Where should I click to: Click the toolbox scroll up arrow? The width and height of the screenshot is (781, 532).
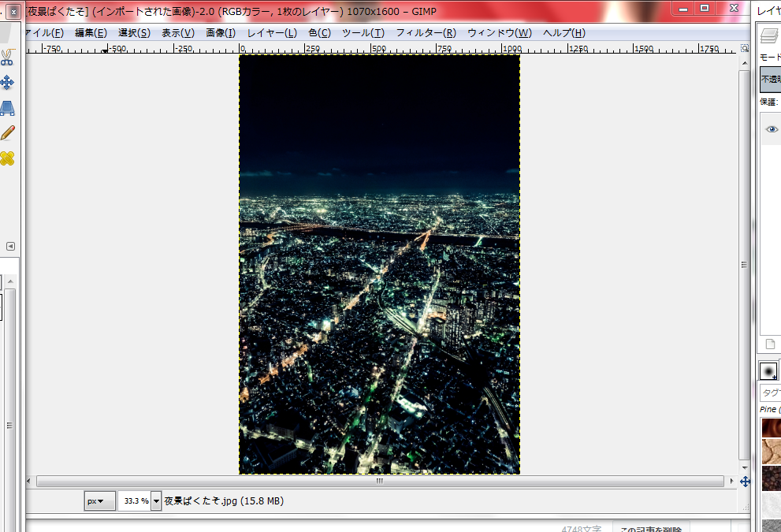tap(10, 282)
